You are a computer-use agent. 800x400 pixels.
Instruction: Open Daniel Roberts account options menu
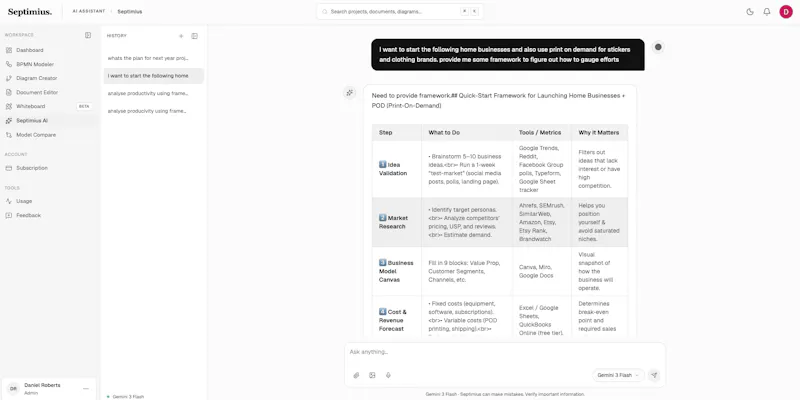pos(86,389)
